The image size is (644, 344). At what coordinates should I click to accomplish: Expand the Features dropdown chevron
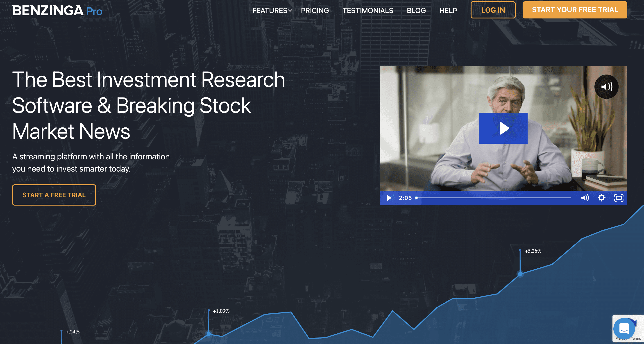point(290,11)
